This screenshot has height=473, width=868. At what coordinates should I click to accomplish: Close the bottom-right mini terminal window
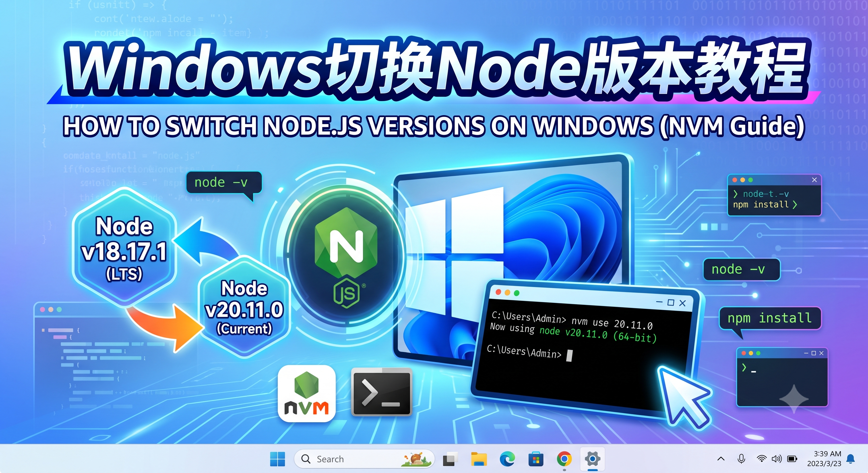coord(821,353)
